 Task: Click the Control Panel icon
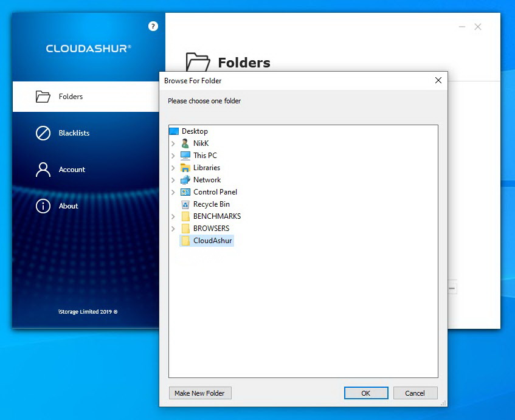(185, 192)
